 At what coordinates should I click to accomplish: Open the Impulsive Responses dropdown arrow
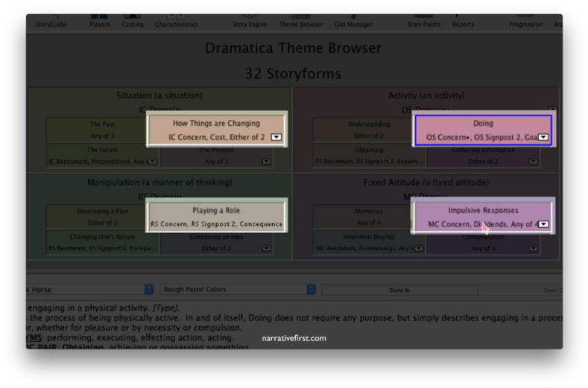tap(543, 224)
